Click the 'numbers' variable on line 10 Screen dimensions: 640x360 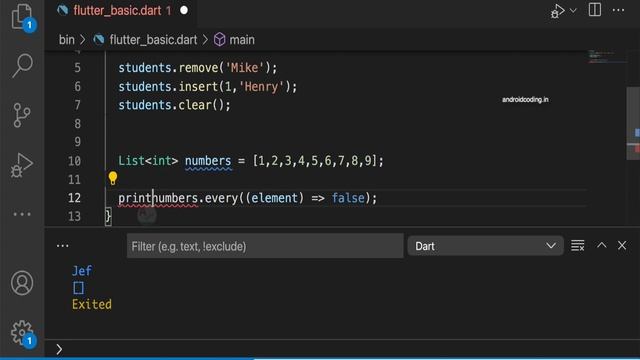[208, 161]
